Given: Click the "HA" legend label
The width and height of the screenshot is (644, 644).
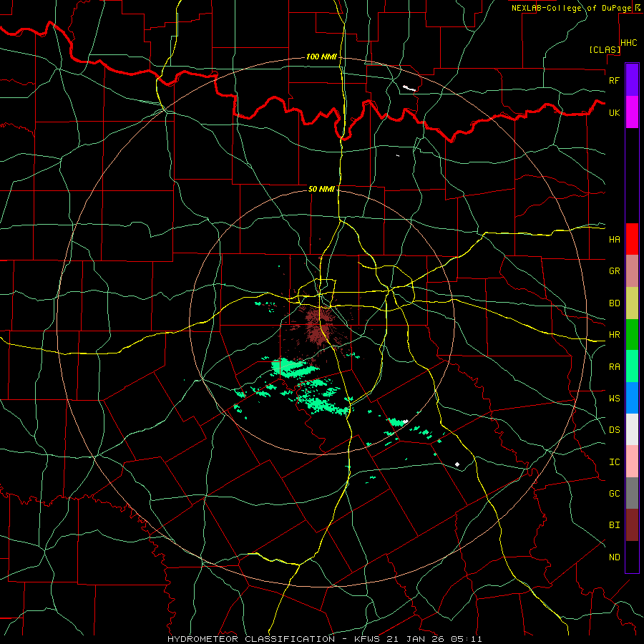Looking at the screenshot, I should click(x=614, y=239).
